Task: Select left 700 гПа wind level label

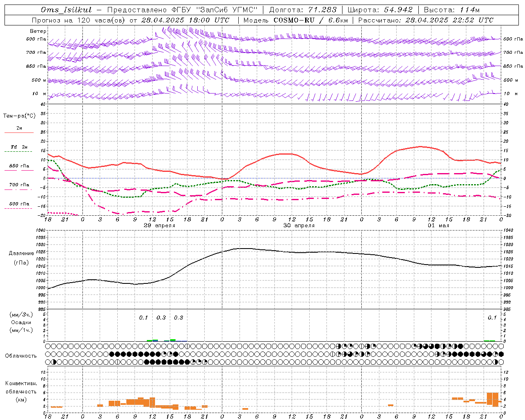Action: point(36,52)
